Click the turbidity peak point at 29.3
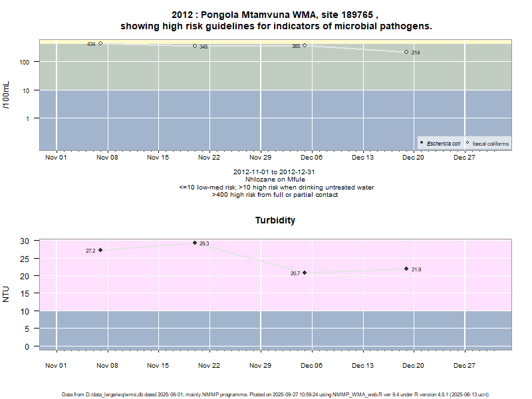 pyautogui.click(x=195, y=243)
